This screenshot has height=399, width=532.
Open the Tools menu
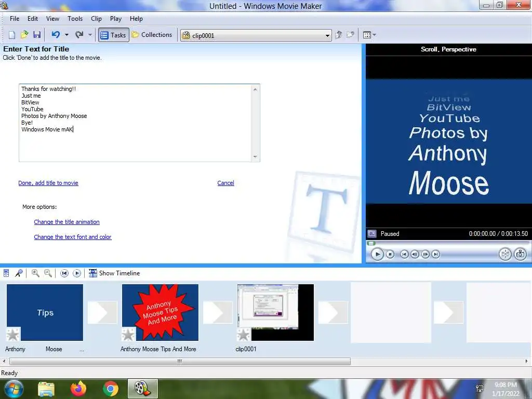click(x=75, y=19)
